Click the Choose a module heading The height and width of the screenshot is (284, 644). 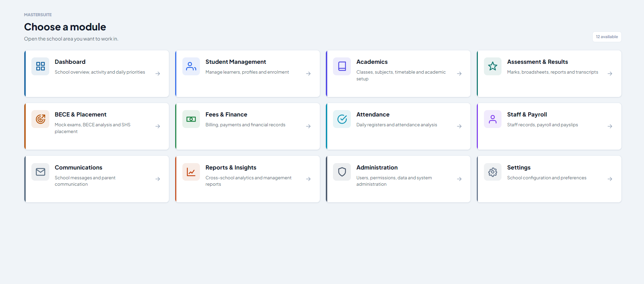[x=65, y=27]
